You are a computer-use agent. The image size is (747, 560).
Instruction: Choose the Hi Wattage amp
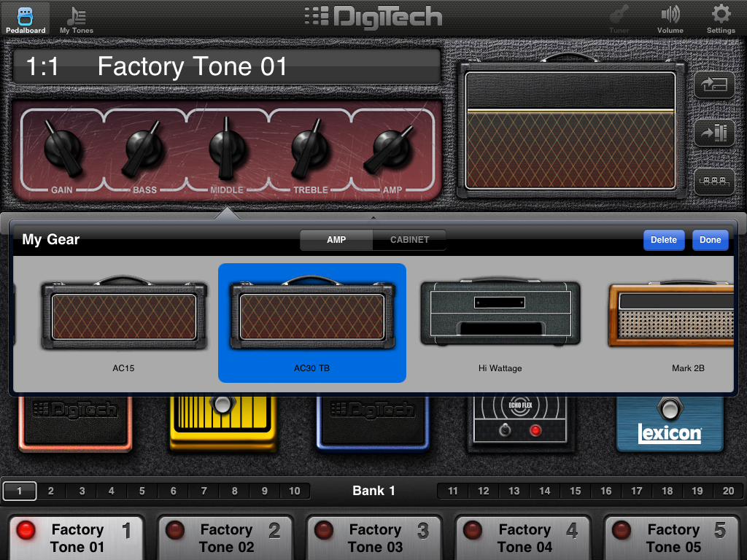click(500, 323)
